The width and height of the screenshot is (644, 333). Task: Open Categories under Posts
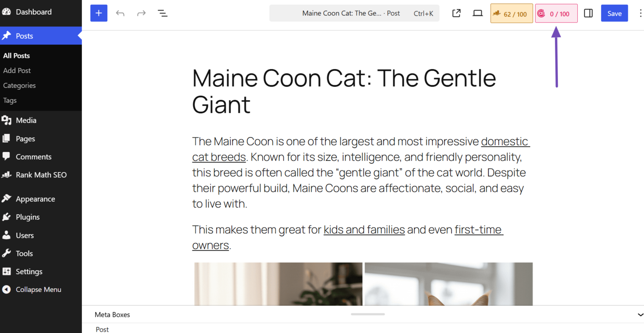click(19, 86)
